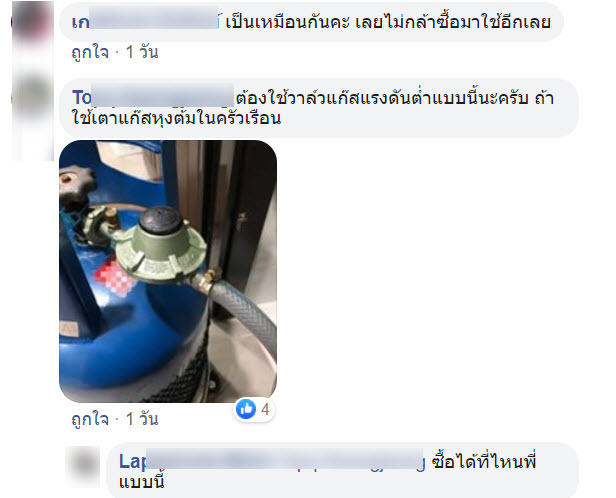Open the 1 วัน timestamp under first comment
616x498 pixels.
pyautogui.click(x=142, y=52)
